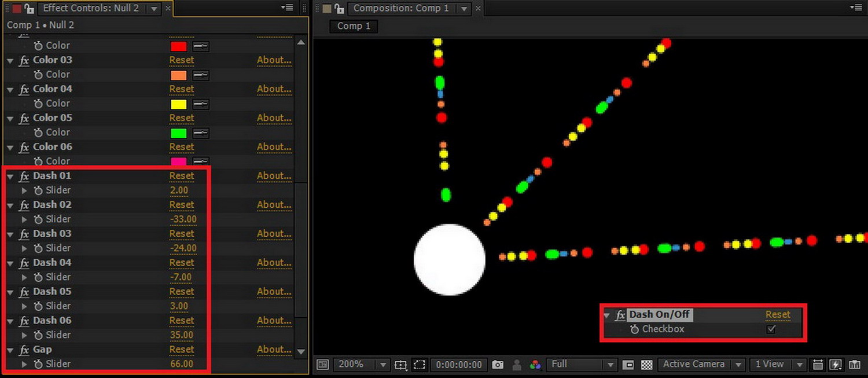Image resolution: width=868 pixels, height=378 pixels.
Task: Toggle the fx switch for Dash 02
Action: point(24,205)
